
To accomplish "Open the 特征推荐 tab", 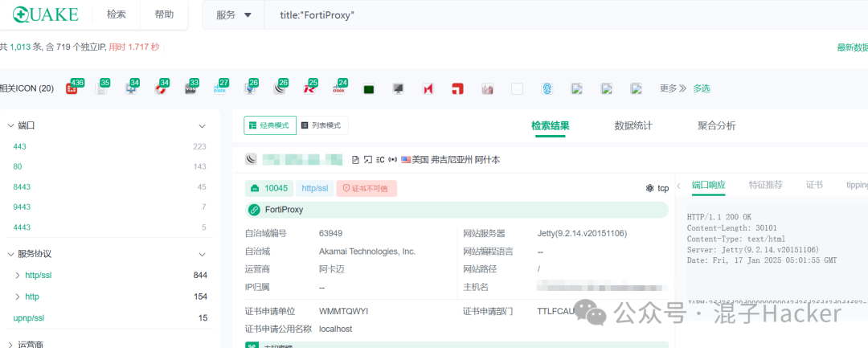I will click(x=766, y=186).
